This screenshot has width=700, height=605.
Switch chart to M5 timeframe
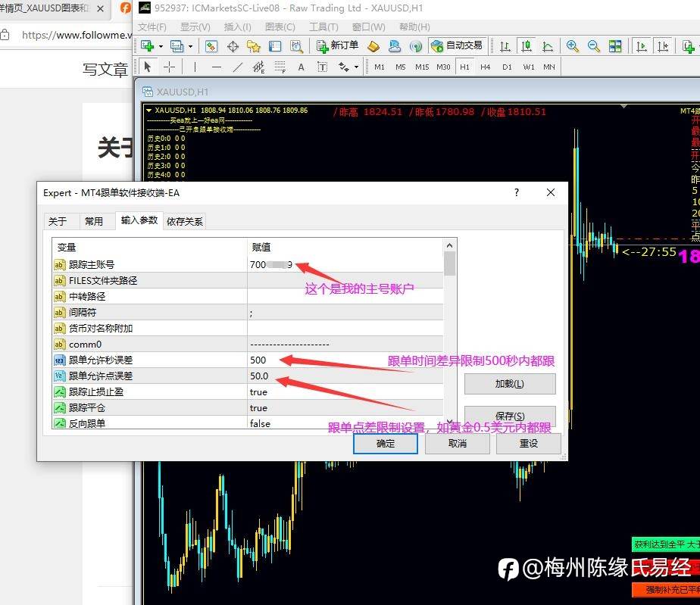(x=401, y=67)
